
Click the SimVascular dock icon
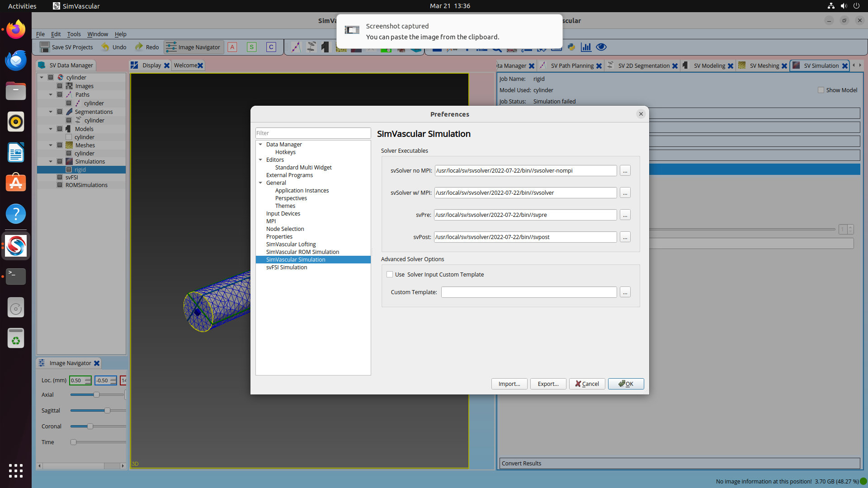pyautogui.click(x=16, y=246)
